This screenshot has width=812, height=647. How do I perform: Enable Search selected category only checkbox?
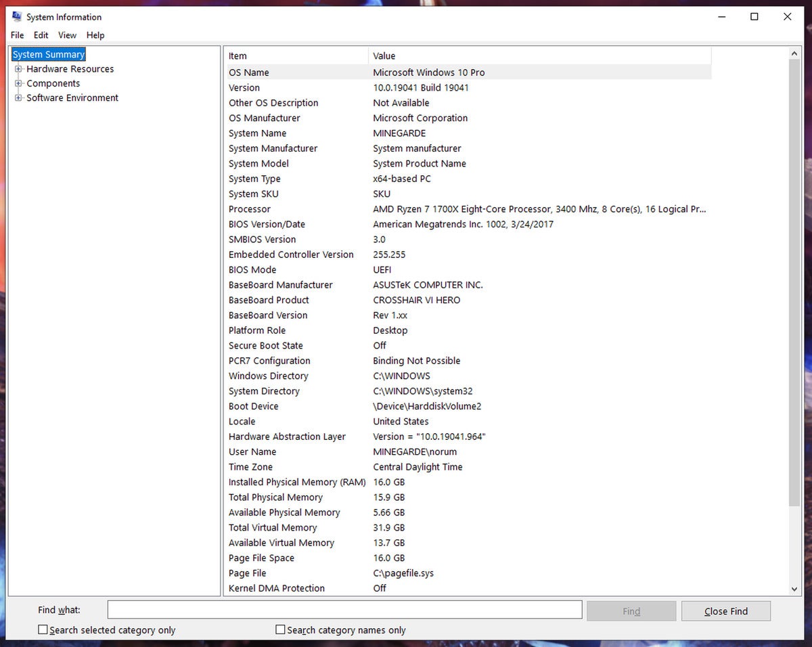[x=43, y=630]
